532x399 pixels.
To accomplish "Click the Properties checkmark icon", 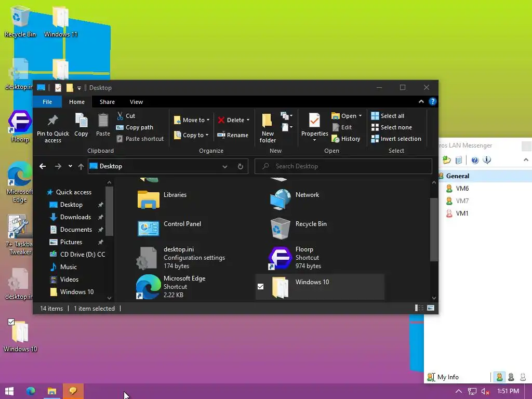I will click(314, 120).
